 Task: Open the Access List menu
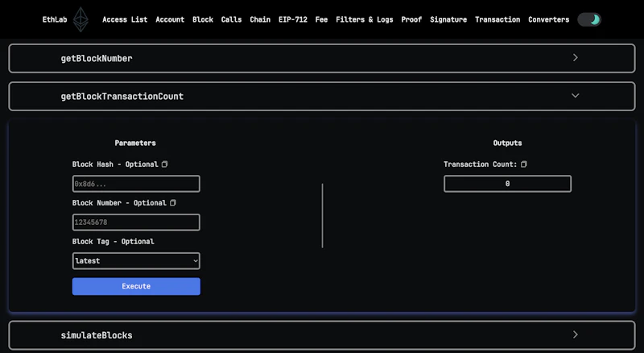[x=125, y=19]
